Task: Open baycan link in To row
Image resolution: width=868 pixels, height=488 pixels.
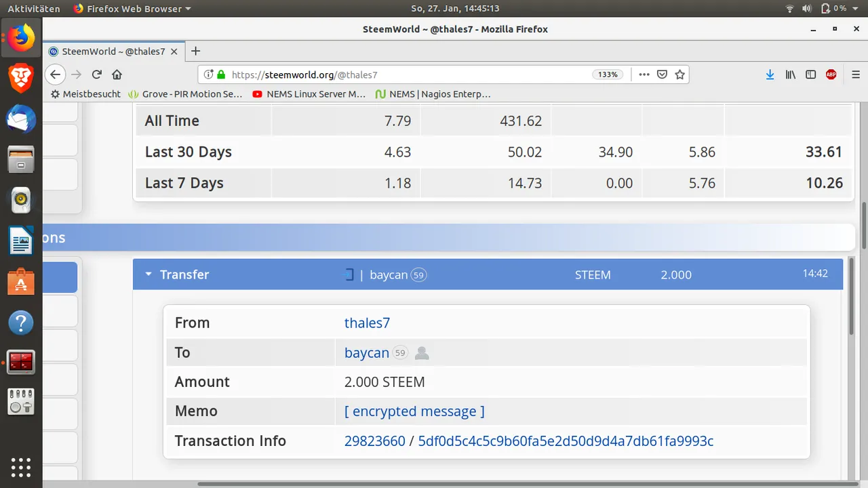Action: tap(367, 353)
